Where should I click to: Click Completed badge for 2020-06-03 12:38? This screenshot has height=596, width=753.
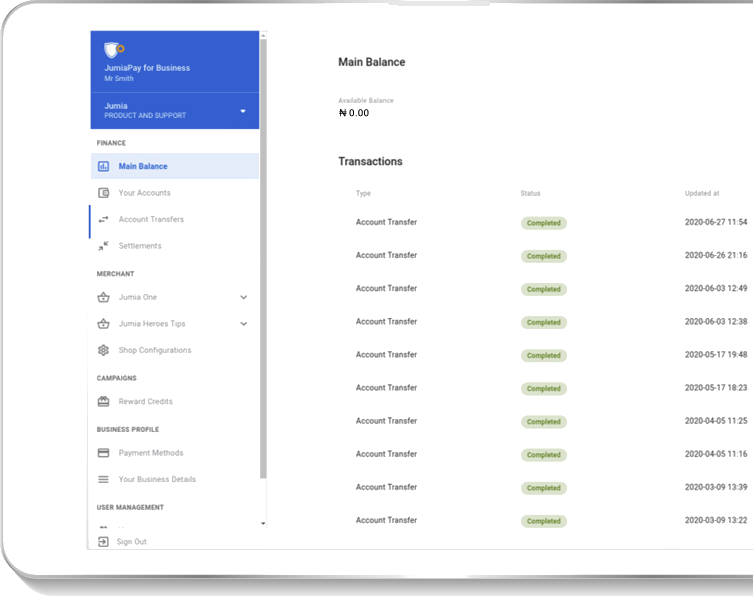pos(544,322)
